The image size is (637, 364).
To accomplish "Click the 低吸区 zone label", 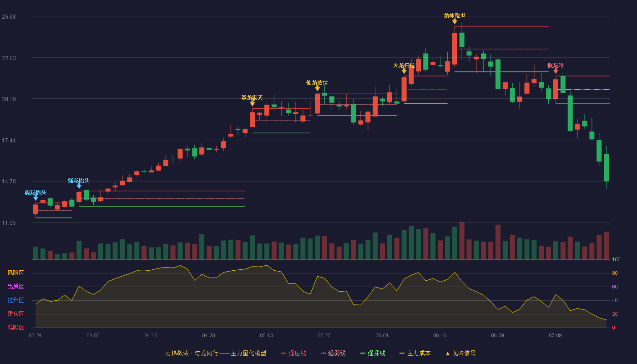I will click(x=15, y=328).
